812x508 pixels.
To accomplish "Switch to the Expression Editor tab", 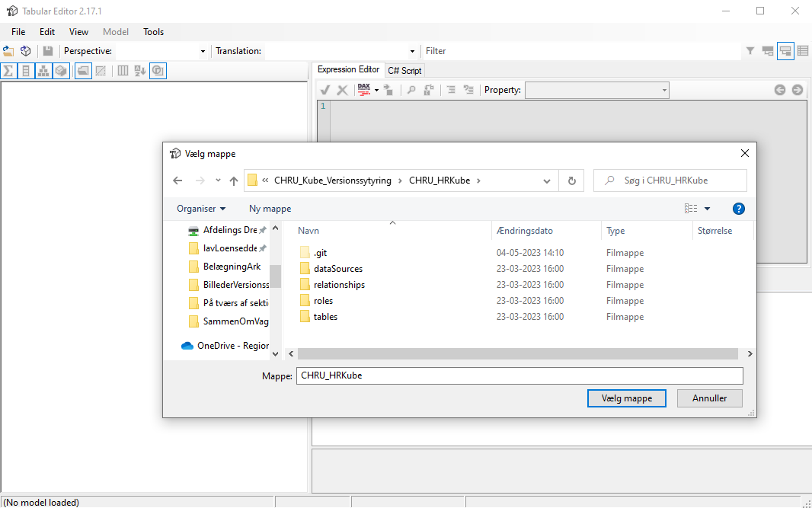I will click(x=349, y=69).
